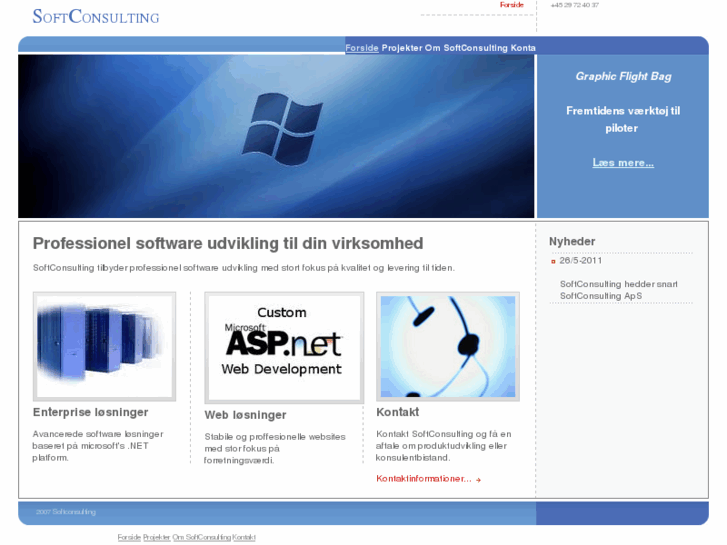Follow the Læs mere... link
The width and height of the screenshot is (727, 545).
623,163
